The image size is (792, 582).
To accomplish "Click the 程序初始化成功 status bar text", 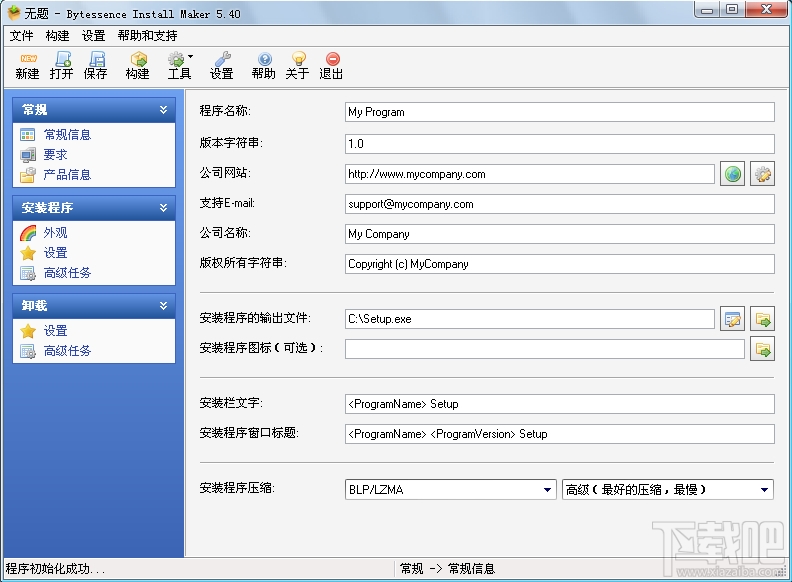I will [55, 569].
